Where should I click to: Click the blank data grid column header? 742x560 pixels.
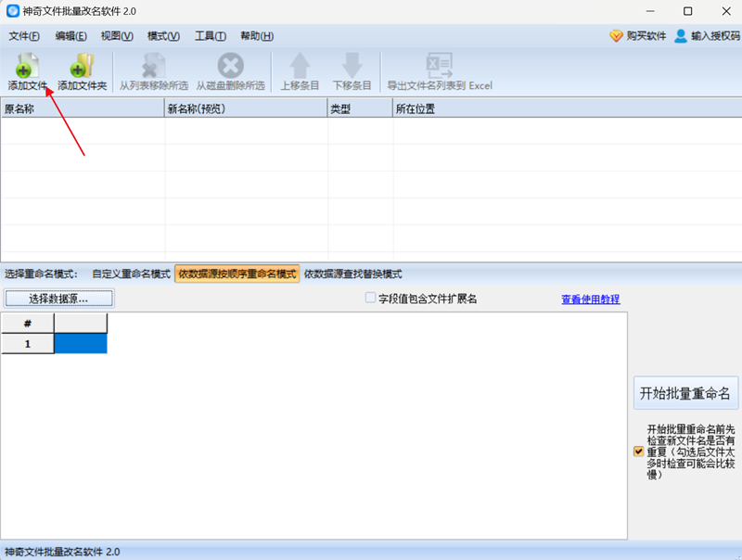(x=81, y=324)
